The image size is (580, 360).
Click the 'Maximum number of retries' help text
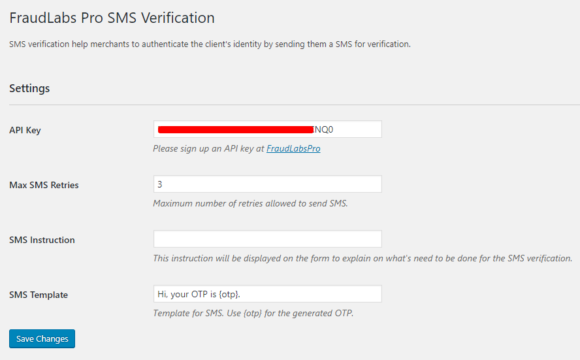(x=250, y=203)
